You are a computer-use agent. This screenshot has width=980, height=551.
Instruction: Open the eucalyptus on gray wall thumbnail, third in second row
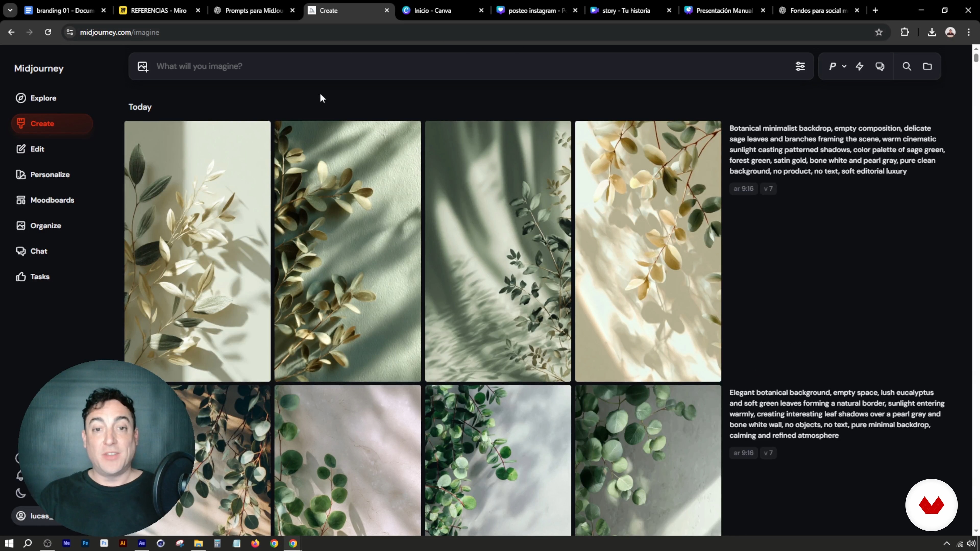point(498,460)
